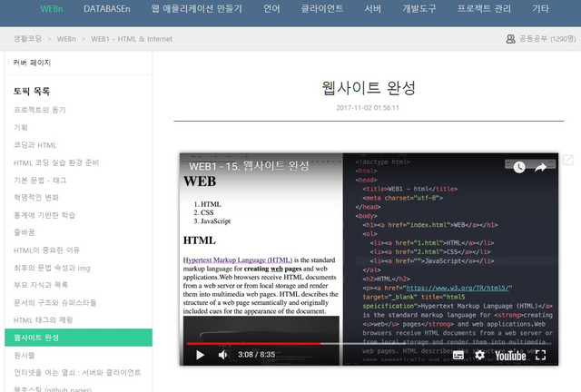Open the video on YouTube via the logo
The width and height of the screenshot is (581, 392).
click(510, 356)
